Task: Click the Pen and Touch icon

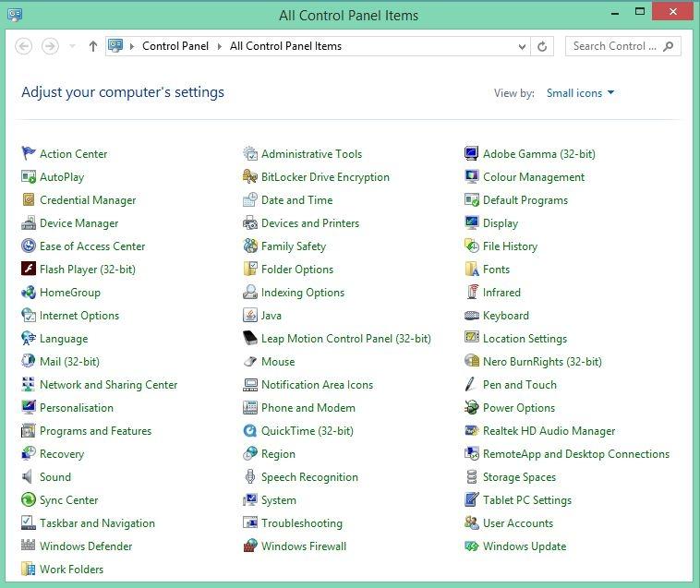Action: [x=471, y=384]
